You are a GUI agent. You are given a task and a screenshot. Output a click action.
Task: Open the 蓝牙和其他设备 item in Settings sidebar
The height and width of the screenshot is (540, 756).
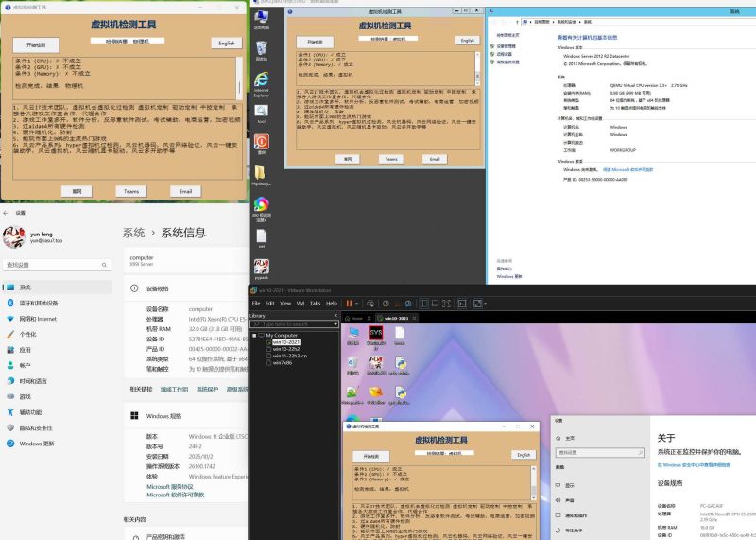pos(57,303)
